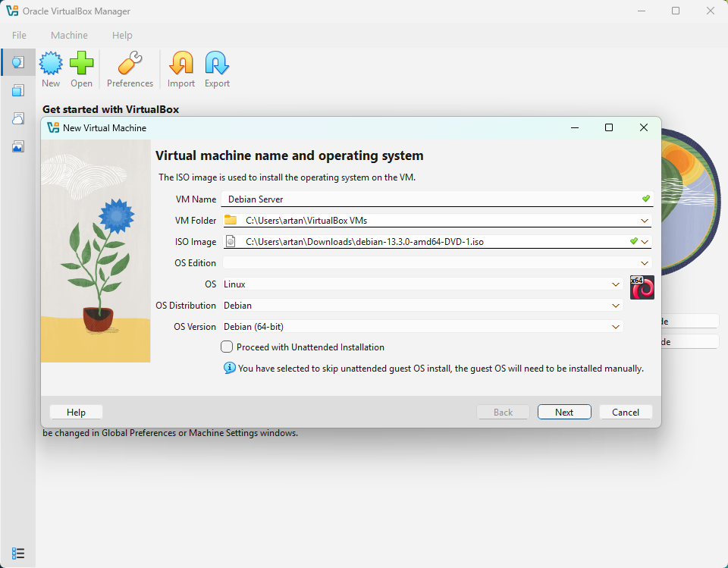Click the New virtual machine toolbar icon

pyautogui.click(x=51, y=69)
